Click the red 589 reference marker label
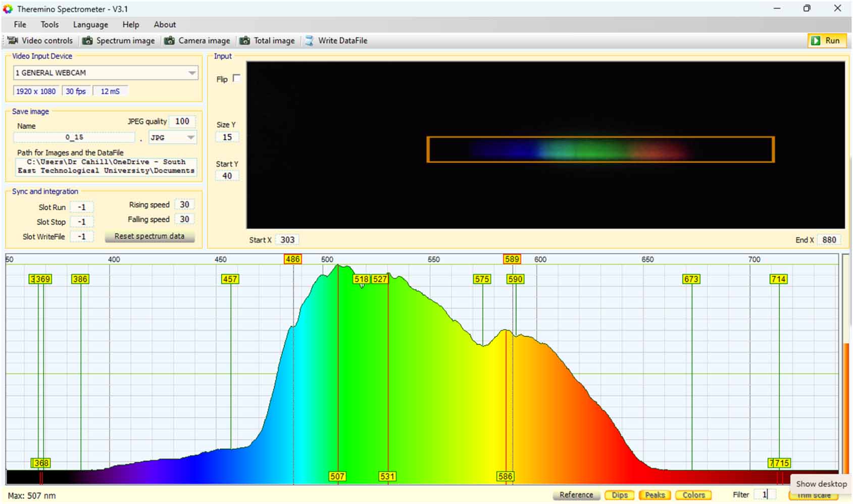The height and width of the screenshot is (504, 853). tap(512, 259)
